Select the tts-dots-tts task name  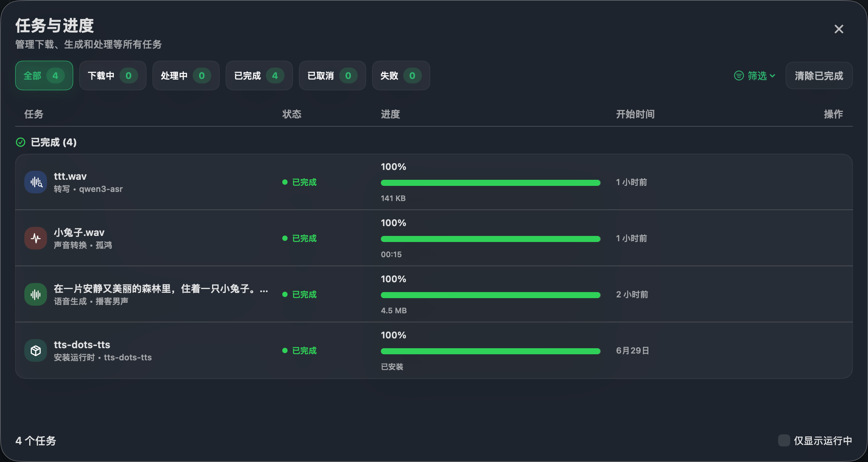(x=82, y=345)
